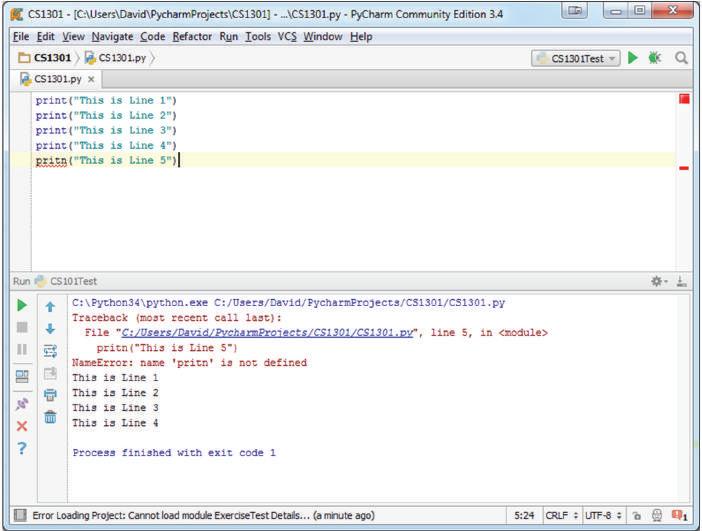
Task: Click the misspelled pritn code line
Action: (106, 160)
